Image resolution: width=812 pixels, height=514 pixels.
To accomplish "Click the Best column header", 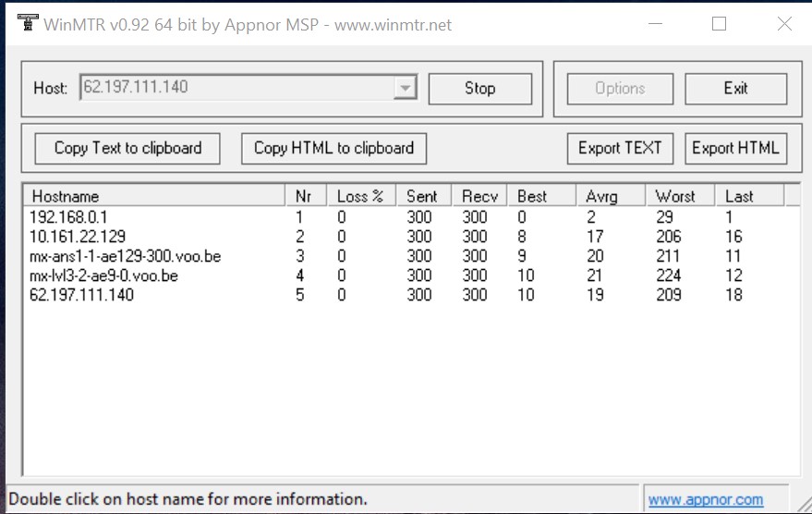I will [541, 196].
